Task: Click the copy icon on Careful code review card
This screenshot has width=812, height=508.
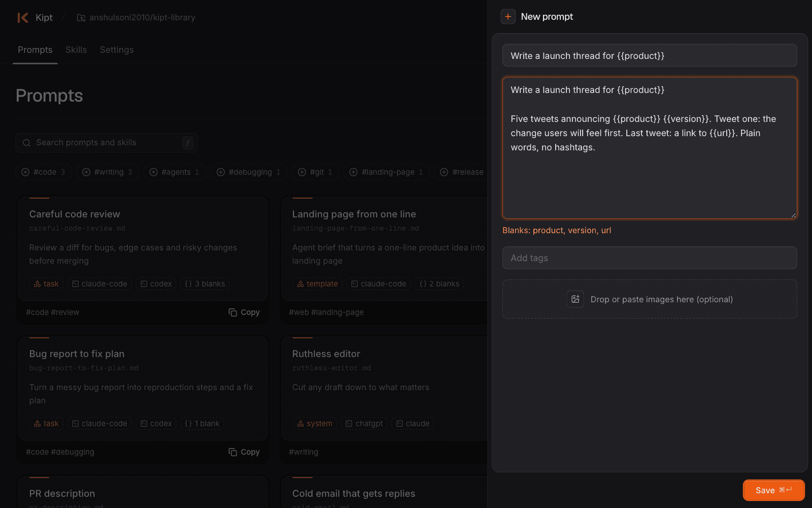Action: point(233,312)
